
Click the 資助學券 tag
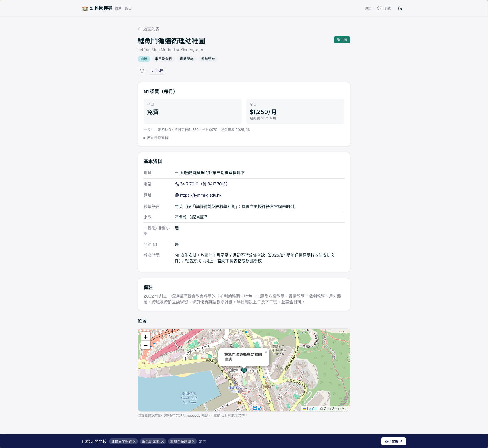click(187, 59)
